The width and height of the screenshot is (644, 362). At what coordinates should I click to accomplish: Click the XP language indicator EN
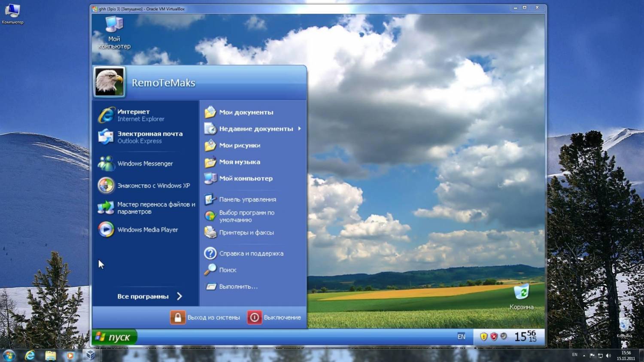(x=461, y=337)
